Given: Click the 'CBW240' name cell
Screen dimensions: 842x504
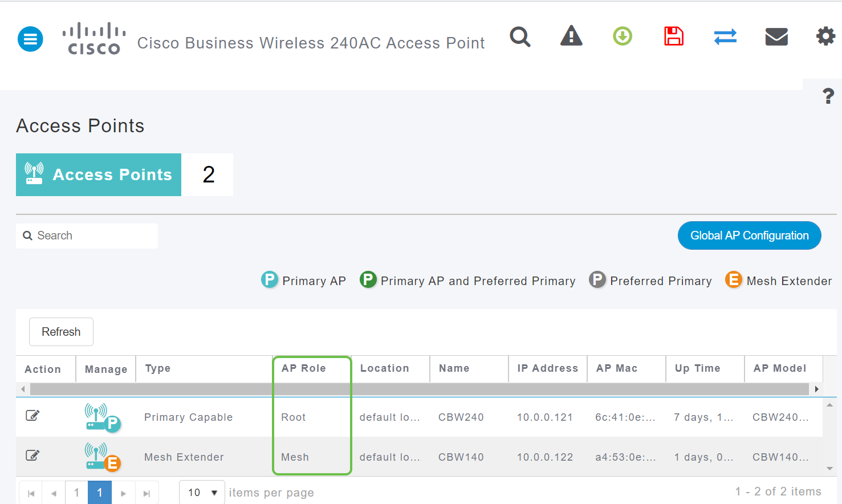Looking at the screenshot, I should tap(461, 417).
